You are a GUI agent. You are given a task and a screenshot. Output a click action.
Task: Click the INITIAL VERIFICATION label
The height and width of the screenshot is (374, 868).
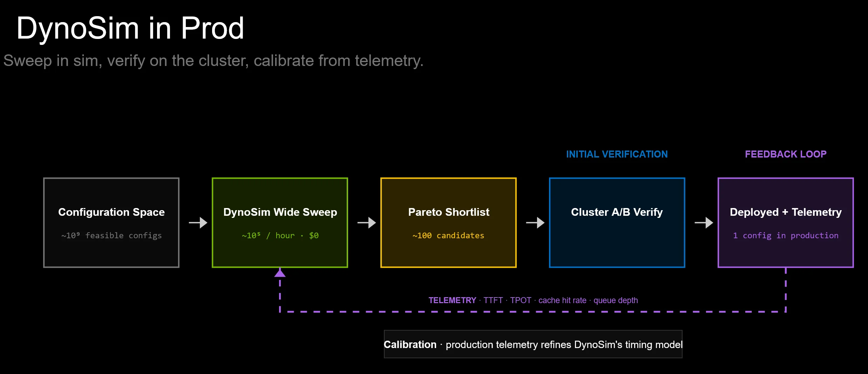617,154
